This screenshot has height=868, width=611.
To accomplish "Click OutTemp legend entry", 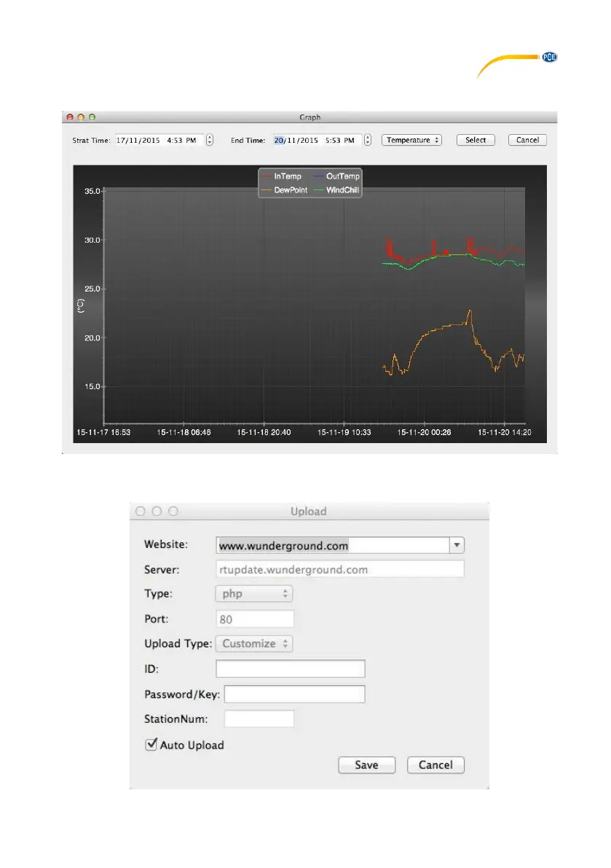I will click(x=336, y=176).
